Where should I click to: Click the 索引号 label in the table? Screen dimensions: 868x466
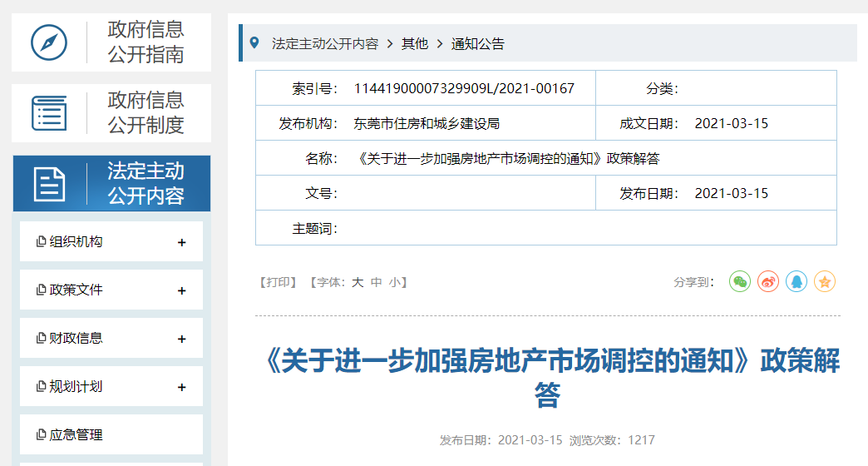314,89
